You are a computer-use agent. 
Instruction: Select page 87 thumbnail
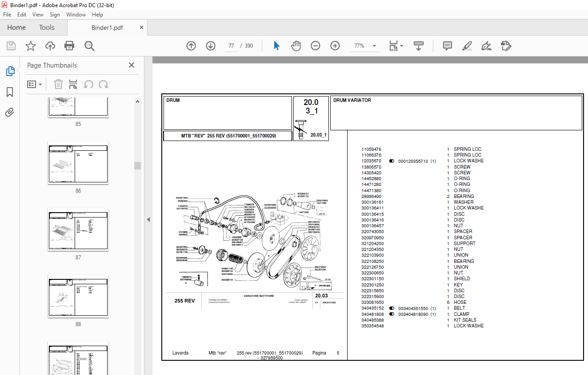tap(78, 230)
